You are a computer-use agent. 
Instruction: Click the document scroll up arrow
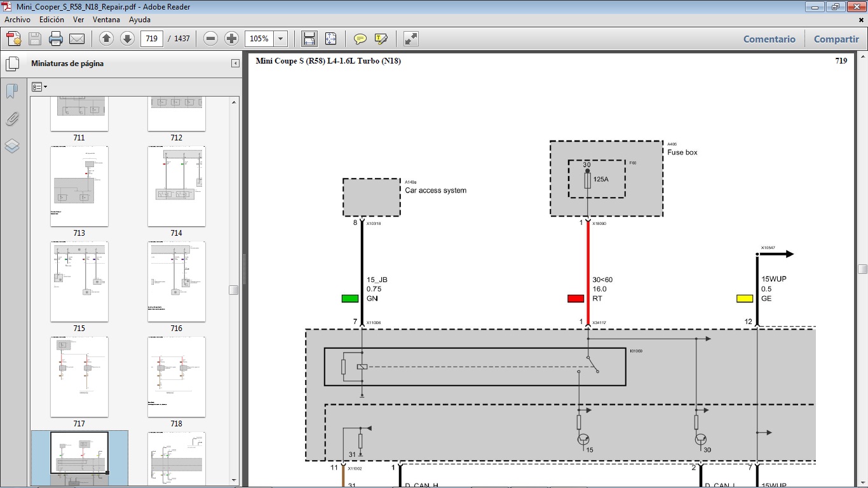click(x=862, y=57)
